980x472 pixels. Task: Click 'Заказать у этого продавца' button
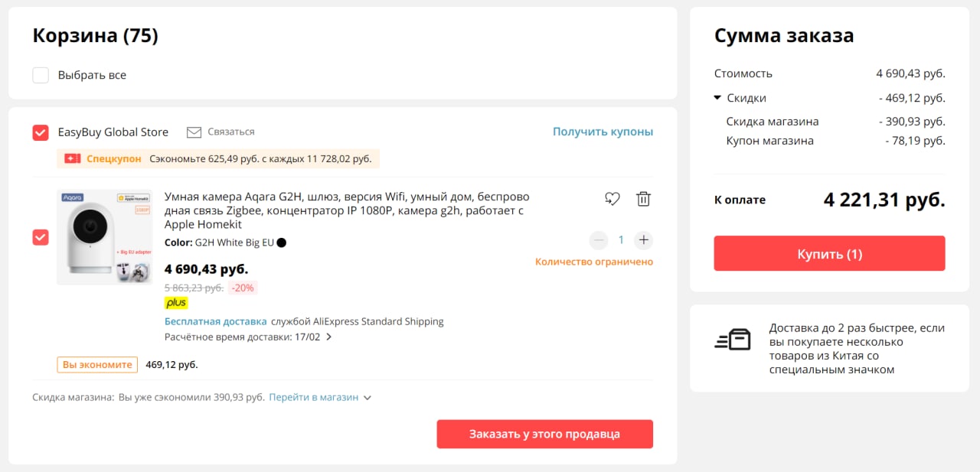[x=544, y=434]
